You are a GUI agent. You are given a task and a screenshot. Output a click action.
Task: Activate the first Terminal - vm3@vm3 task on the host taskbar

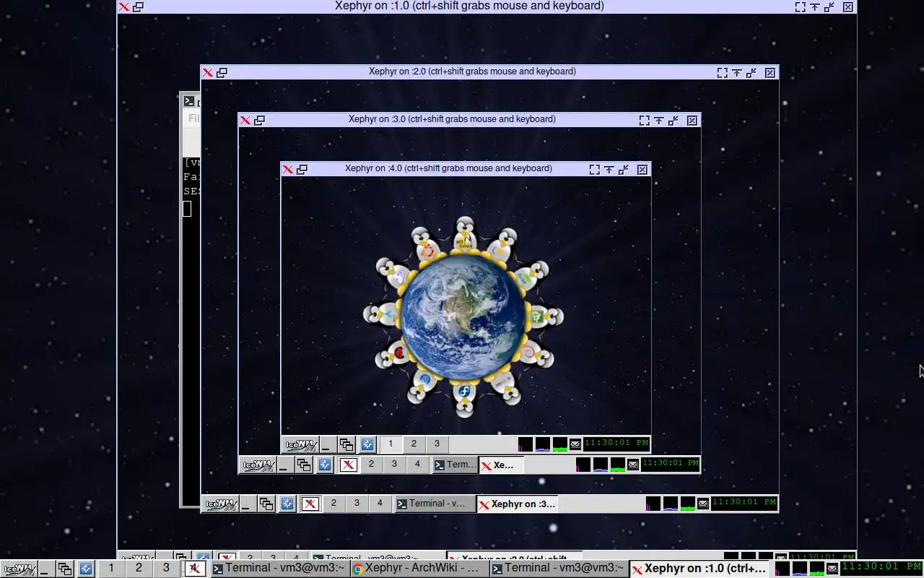point(280,569)
